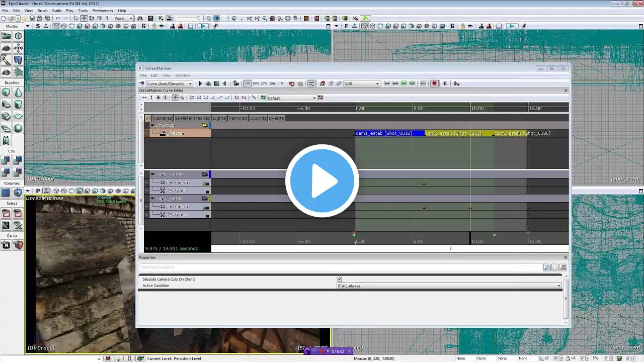Click the Undo icon in Matinee toolbar
The image size is (644, 362).
click(292, 83)
